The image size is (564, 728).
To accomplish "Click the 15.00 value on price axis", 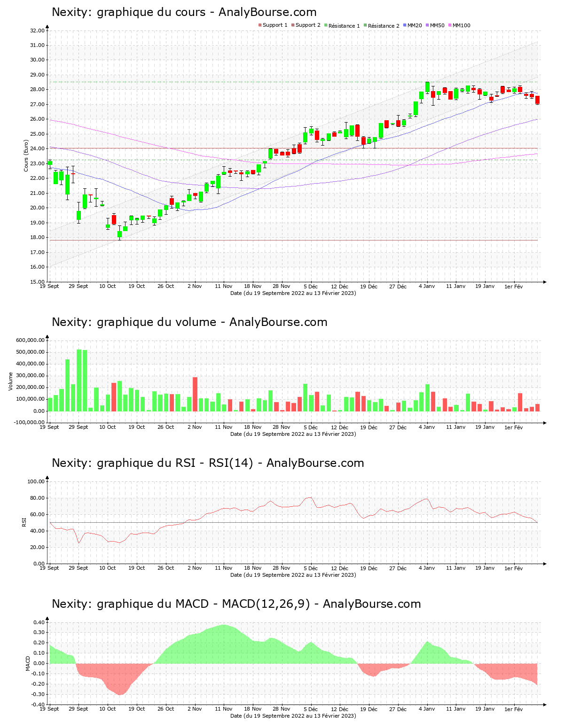I will click(37, 282).
